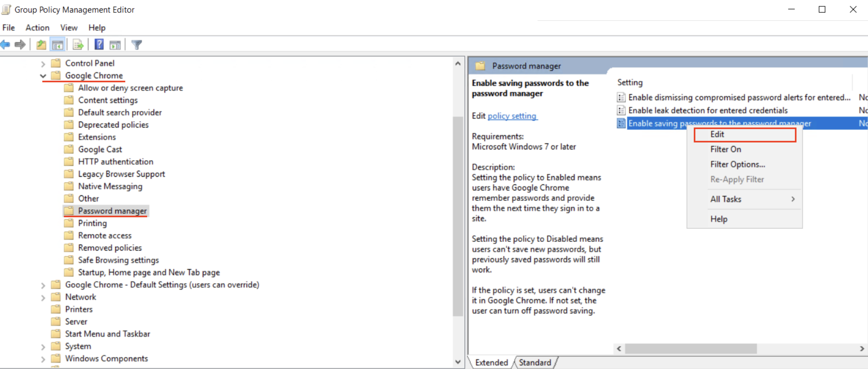Collapse the Google Chrome tree node
The width and height of the screenshot is (868, 369).
point(43,76)
